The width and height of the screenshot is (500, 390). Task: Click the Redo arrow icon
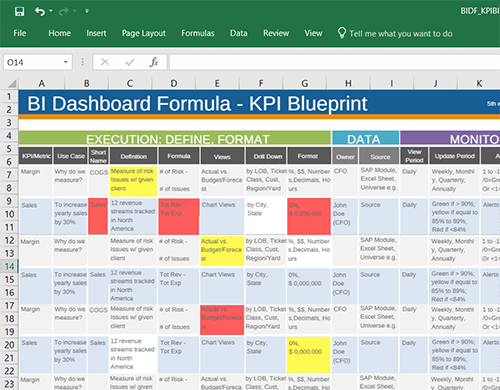[63, 12]
